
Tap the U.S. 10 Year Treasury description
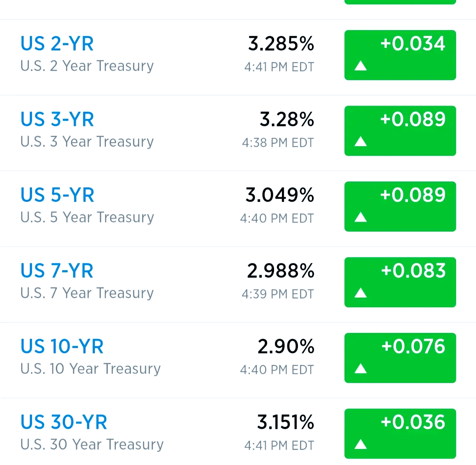90,369
